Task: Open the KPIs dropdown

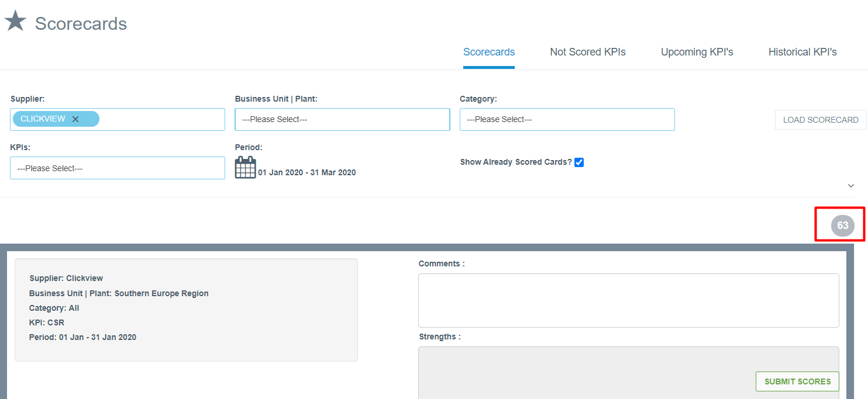Action: (x=117, y=168)
